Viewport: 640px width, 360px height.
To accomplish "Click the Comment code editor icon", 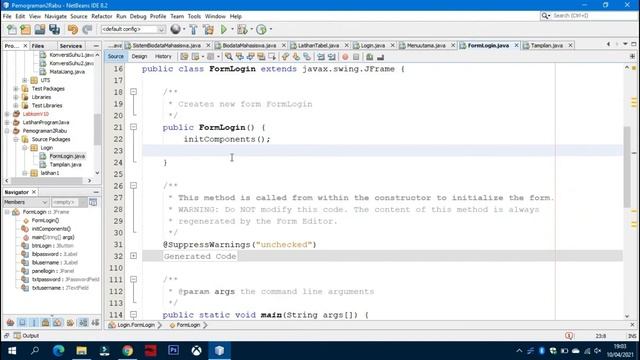I will (369, 57).
